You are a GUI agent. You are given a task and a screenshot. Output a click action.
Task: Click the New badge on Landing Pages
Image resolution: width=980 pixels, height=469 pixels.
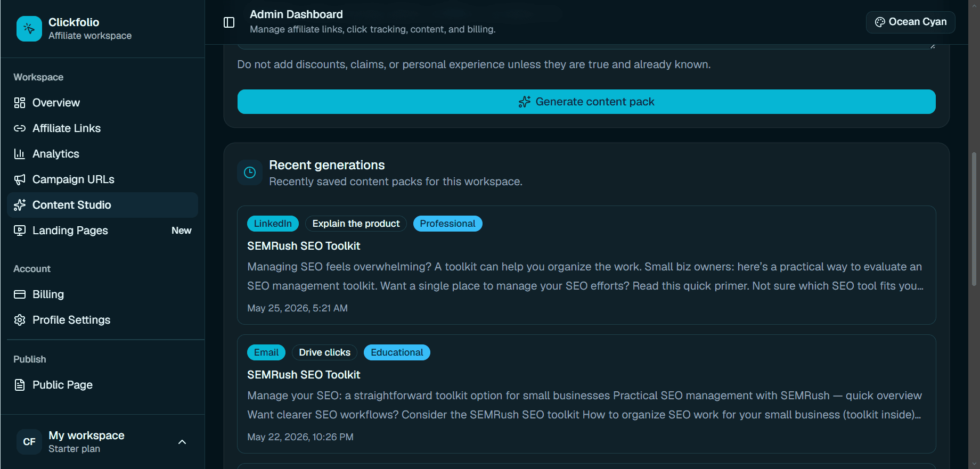182,231
